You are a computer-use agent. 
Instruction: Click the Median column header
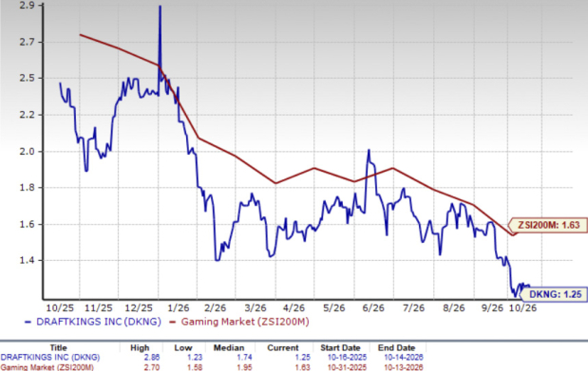click(229, 348)
